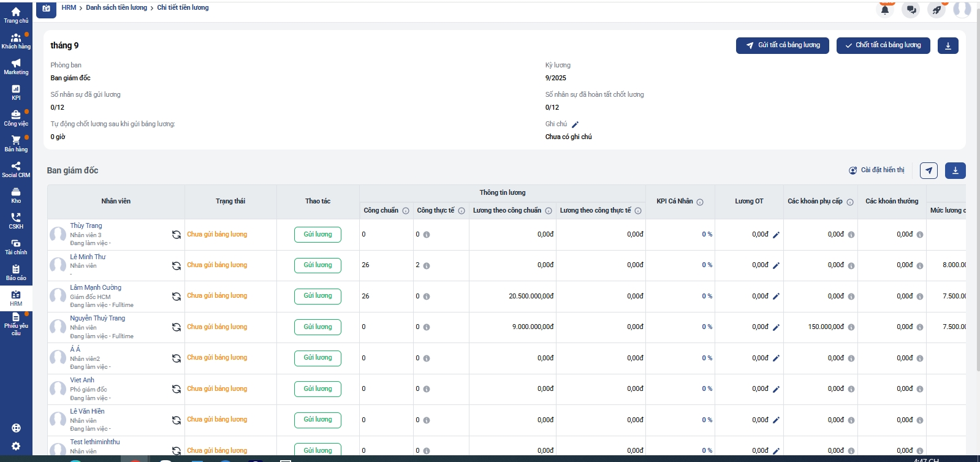The height and width of the screenshot is (462, 980).
Task: Edit the Ghi chú note pencil icon
Action: coord(575,124)
